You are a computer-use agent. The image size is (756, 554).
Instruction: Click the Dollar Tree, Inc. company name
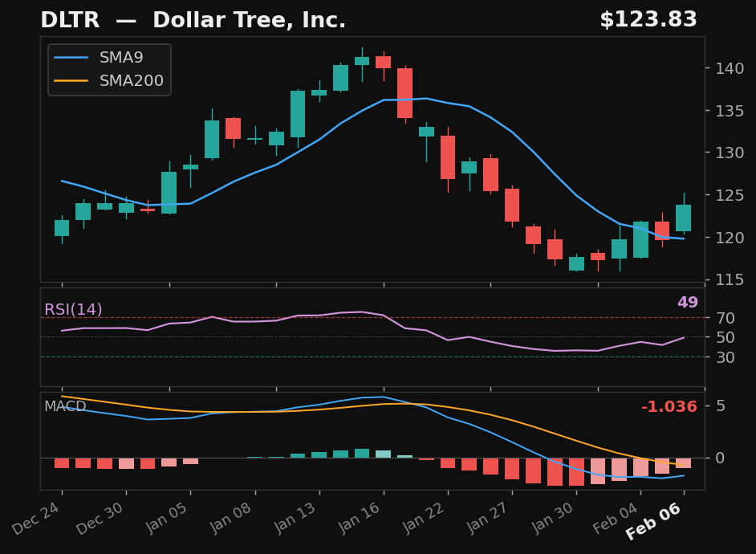coord(250,20)
